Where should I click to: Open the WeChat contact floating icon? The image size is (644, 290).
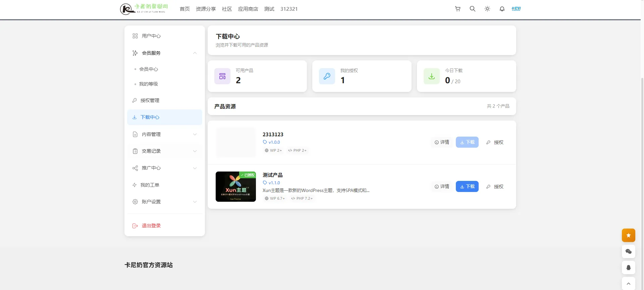pos(628,251)
